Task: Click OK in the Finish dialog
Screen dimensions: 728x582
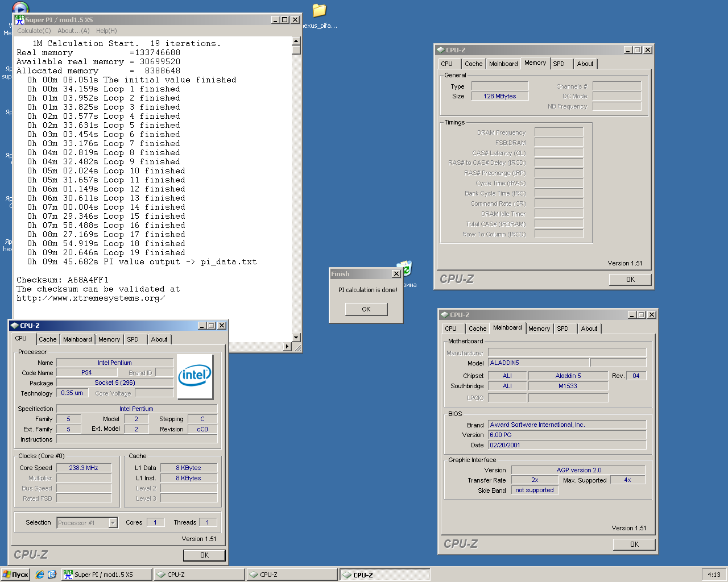Action: 366,309
